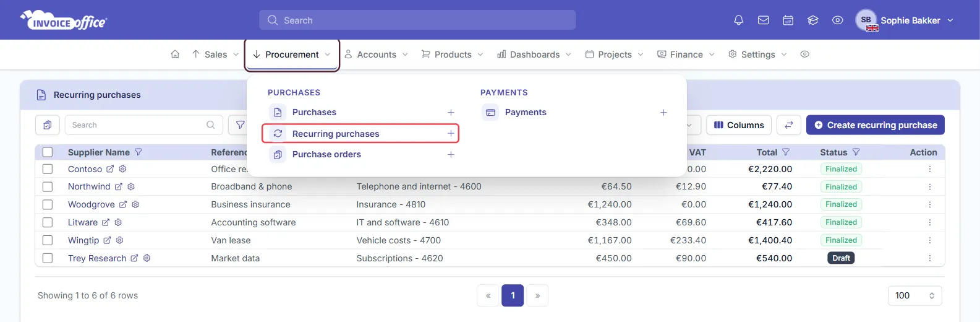Image resolution: width=980 pixels, height=322 pixels.
Task: Open gear icon next to Wingtip
Action: (x=120, y=240)
